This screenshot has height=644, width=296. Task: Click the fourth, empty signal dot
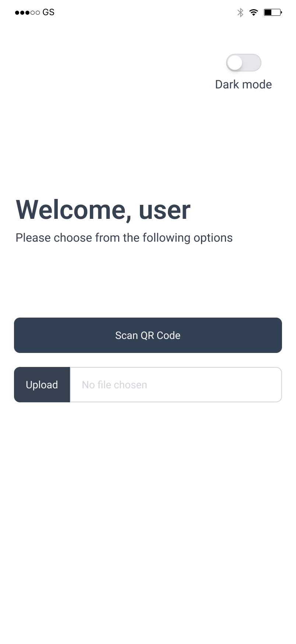(33, 13)
